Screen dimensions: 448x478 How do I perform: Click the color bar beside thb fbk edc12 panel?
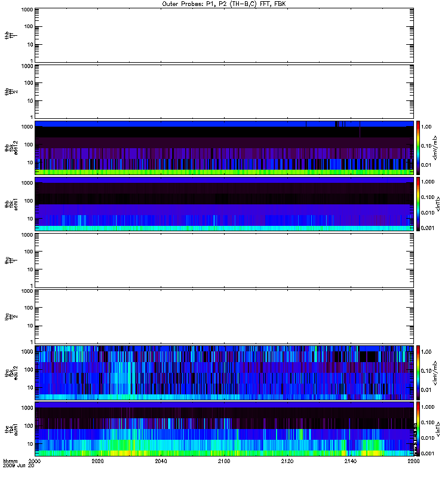point(418,148)
